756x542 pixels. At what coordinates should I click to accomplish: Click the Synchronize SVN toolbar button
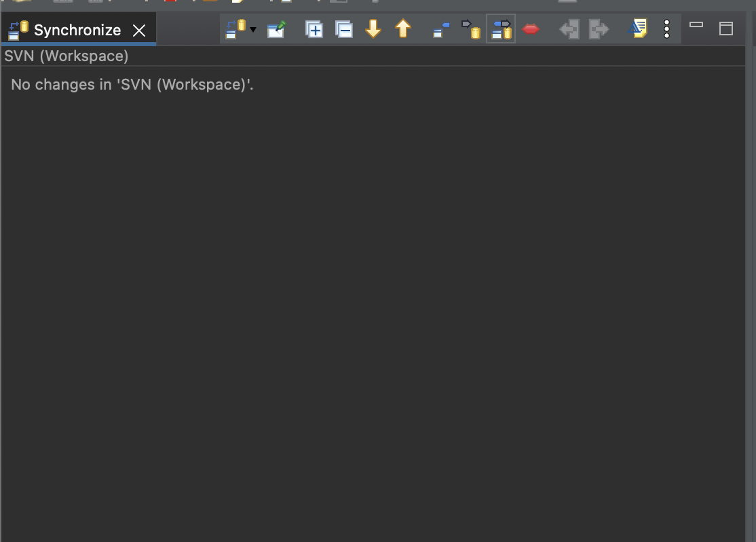pos(235,29)
